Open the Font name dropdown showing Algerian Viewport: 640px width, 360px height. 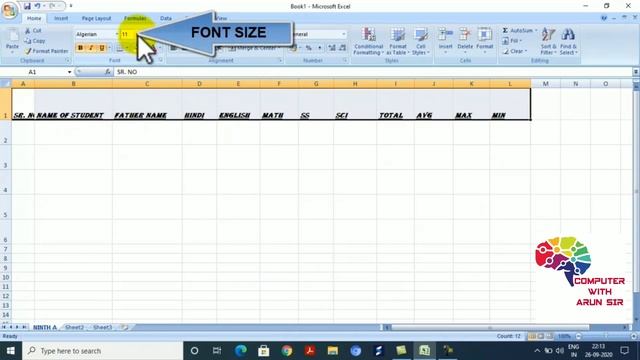[117, 34]
